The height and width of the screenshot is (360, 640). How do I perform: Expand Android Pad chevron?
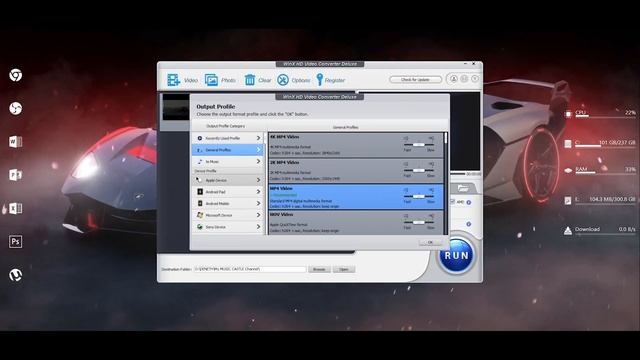click(258, 191)
